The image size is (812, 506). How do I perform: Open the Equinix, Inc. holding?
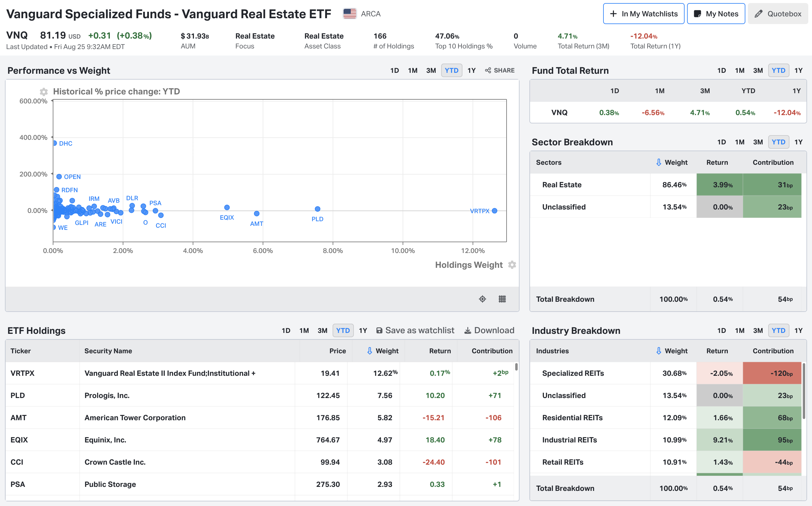pyautogui.click(x=260, y=440)
